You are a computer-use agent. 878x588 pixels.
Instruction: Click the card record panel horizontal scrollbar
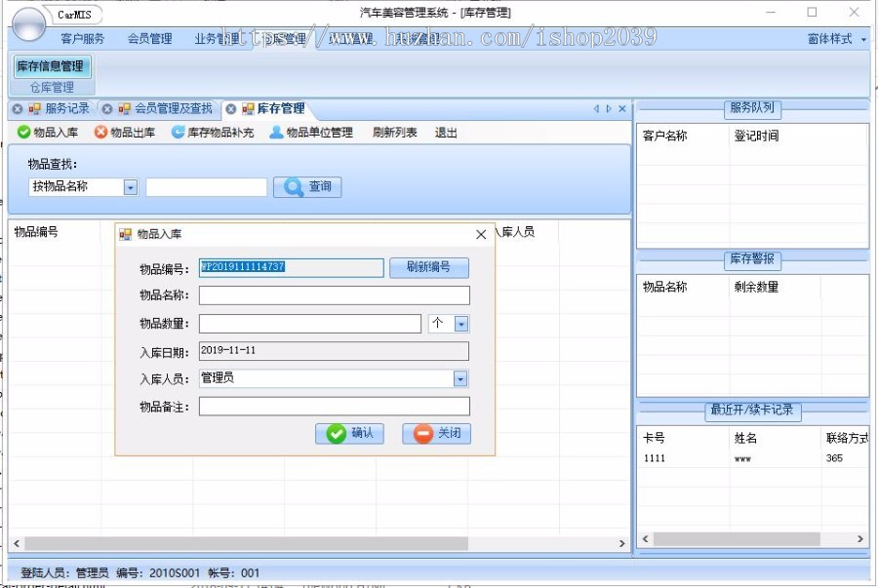pyautogui.click(x=737, y=539)
